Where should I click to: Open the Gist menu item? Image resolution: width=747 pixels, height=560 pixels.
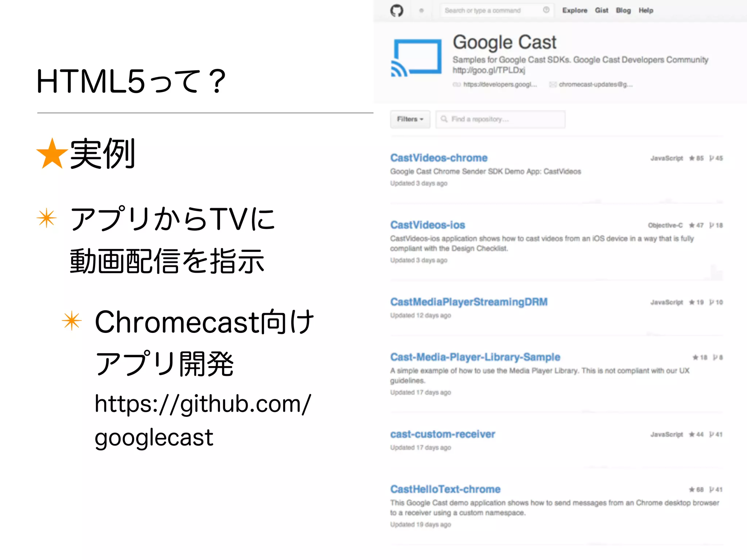click(601, 11)
